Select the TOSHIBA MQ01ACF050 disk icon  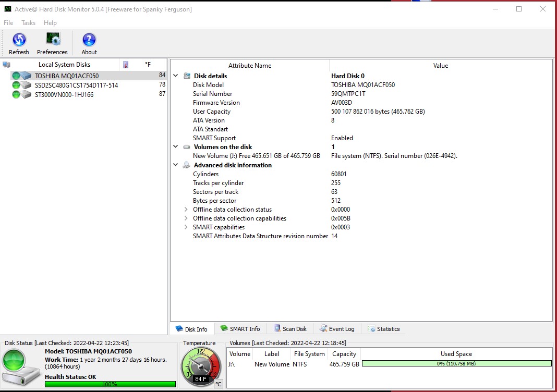21,76
